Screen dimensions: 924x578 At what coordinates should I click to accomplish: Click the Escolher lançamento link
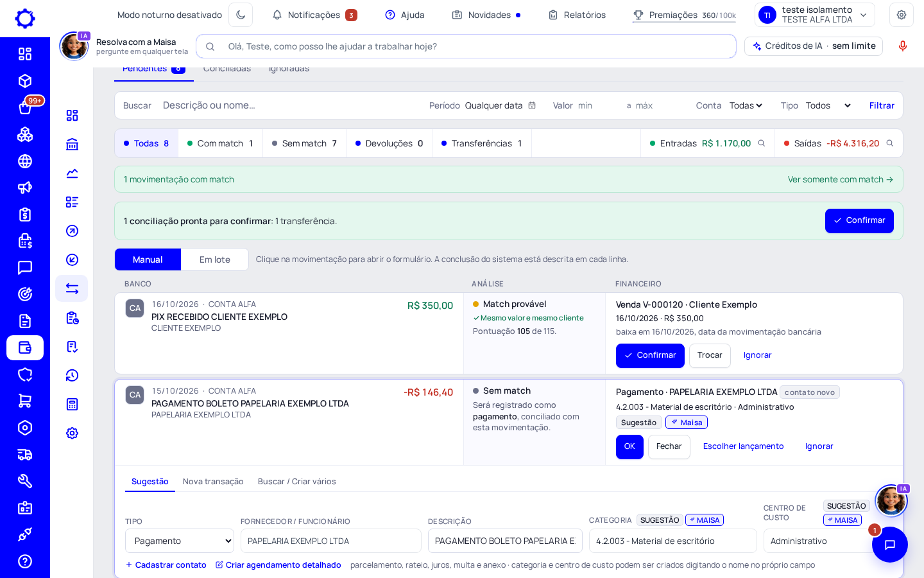pyautogui.click(x=744, y=446)
